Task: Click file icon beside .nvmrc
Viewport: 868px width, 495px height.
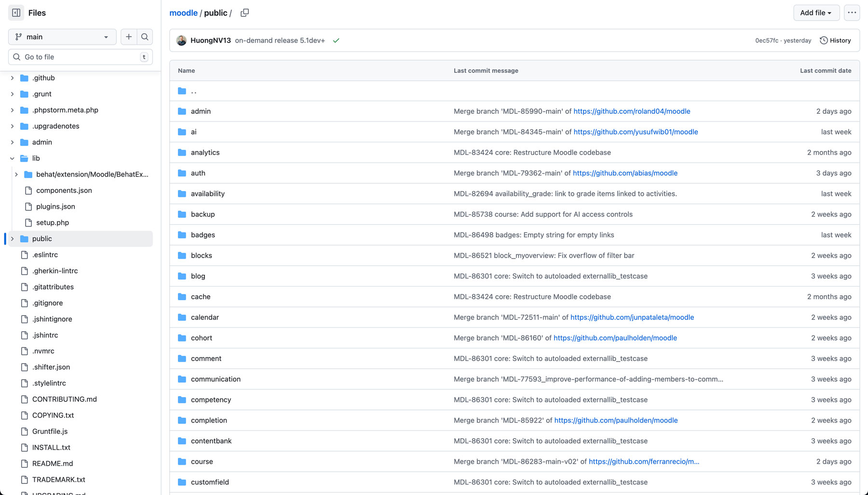Action: coord(25,351)
